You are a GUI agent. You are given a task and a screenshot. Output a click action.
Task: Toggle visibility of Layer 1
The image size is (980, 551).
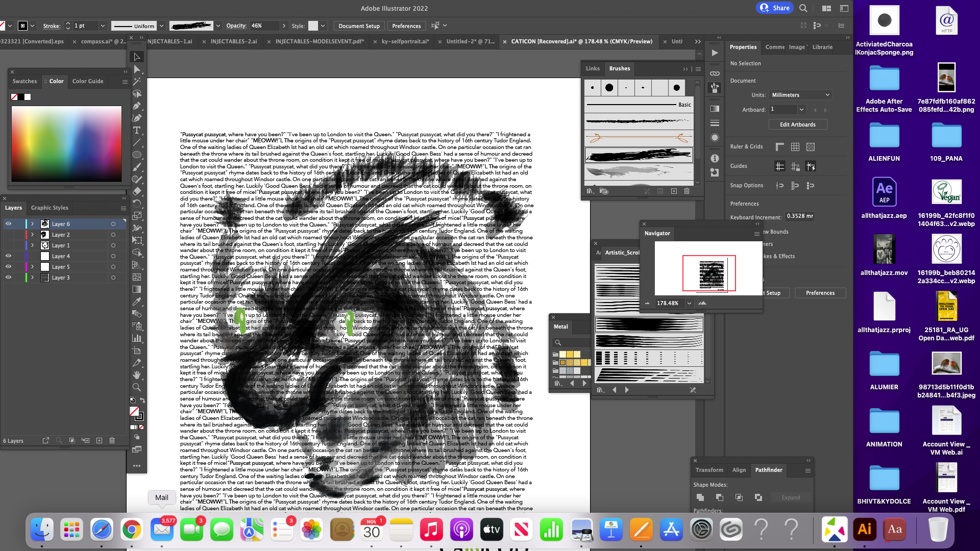point(8,245)
